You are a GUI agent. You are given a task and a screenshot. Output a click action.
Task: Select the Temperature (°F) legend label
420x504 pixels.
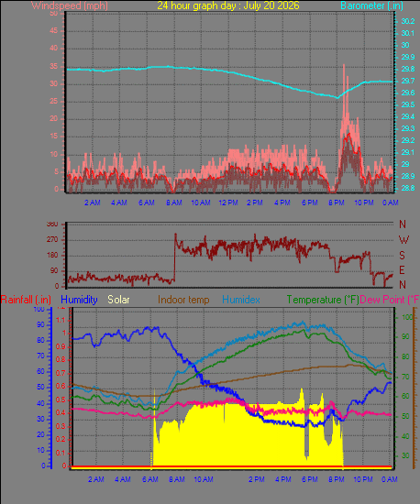tap(323, 300)
